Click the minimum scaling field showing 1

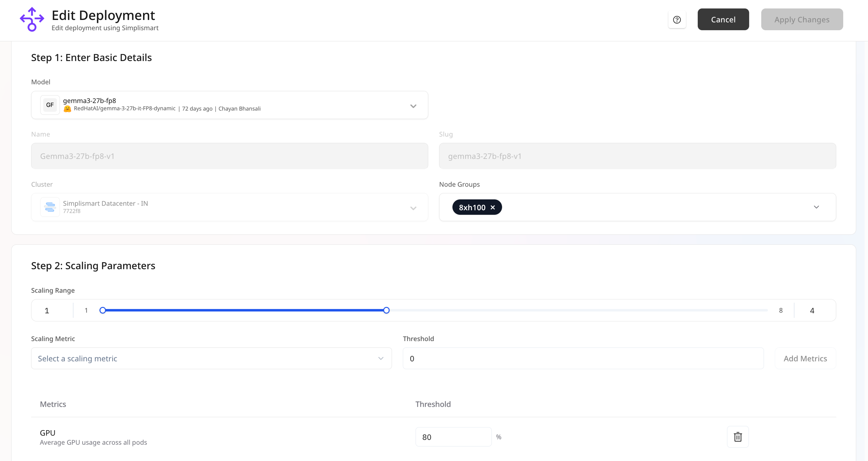(47, 310)
